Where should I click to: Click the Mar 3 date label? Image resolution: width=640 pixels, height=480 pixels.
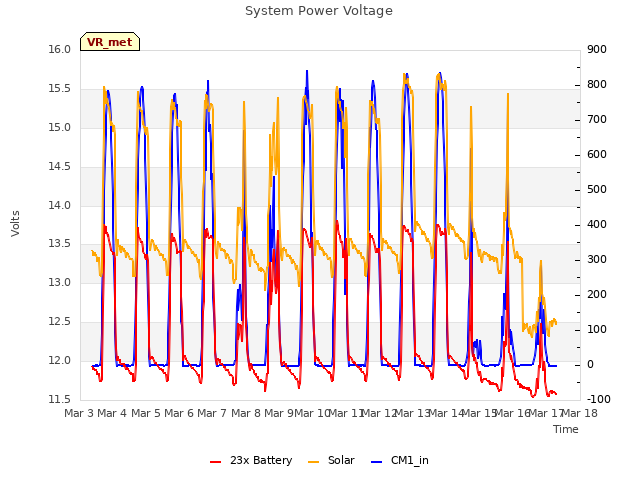(x=79, y=413)
